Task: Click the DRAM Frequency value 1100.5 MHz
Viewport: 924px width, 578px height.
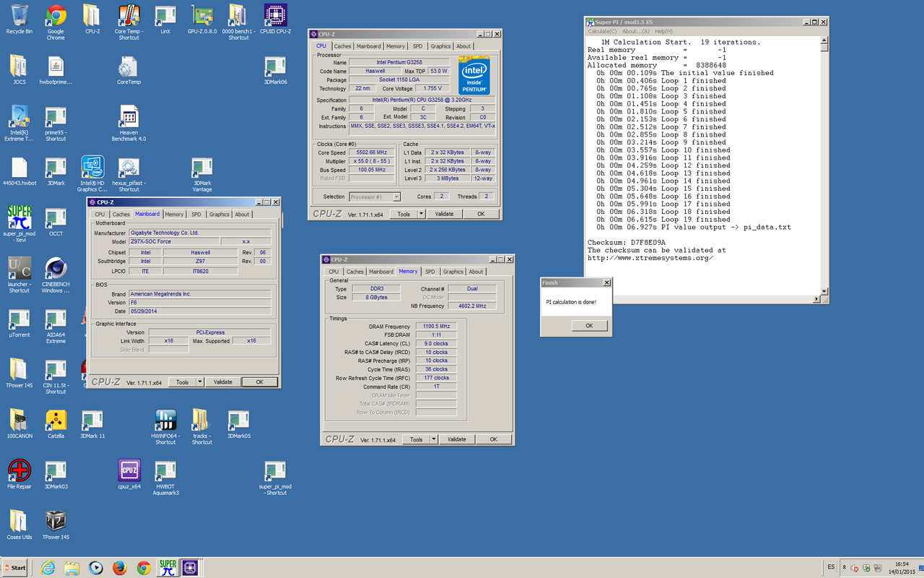Action: [435, 327]
